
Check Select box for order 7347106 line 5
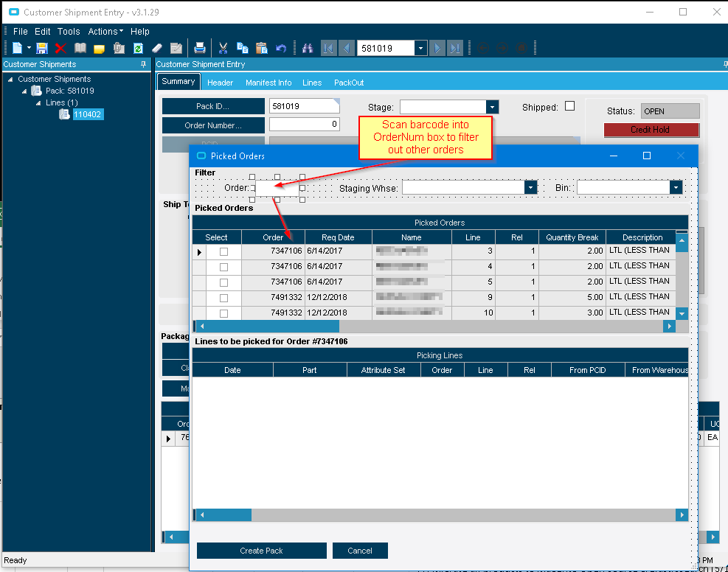[x=223, y=282]
